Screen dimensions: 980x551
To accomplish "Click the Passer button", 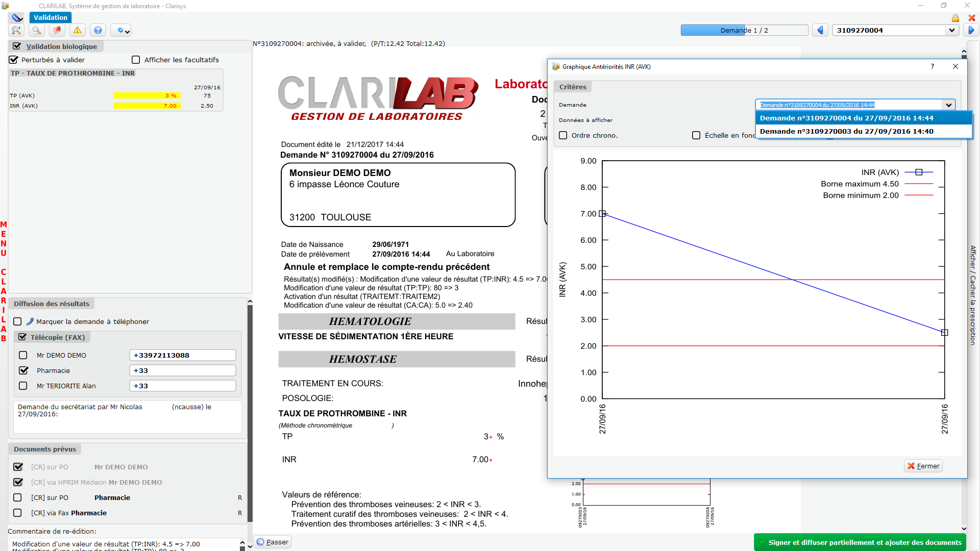I will pos(273,542).
